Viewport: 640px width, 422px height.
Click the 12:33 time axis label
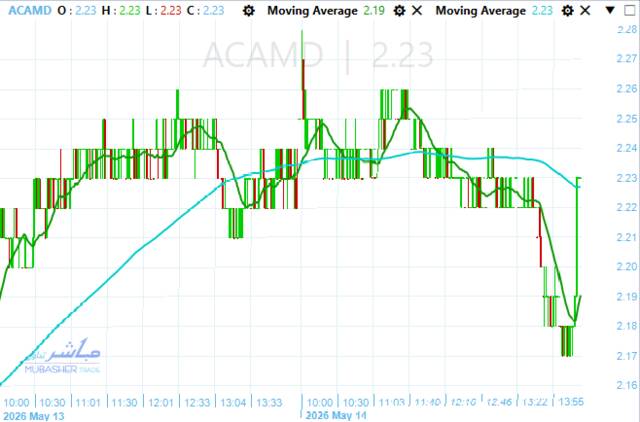(x=197, y=403)
